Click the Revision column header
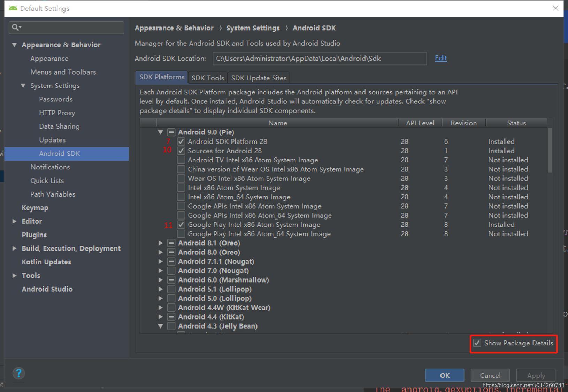568x392 pixels. click(x=463, y=123)
